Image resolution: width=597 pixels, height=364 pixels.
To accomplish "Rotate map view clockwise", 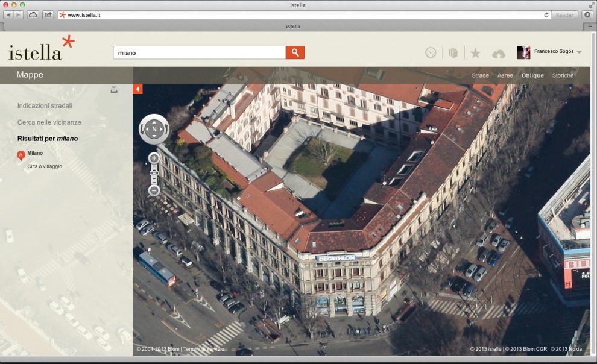I will (x=166, y=129).
